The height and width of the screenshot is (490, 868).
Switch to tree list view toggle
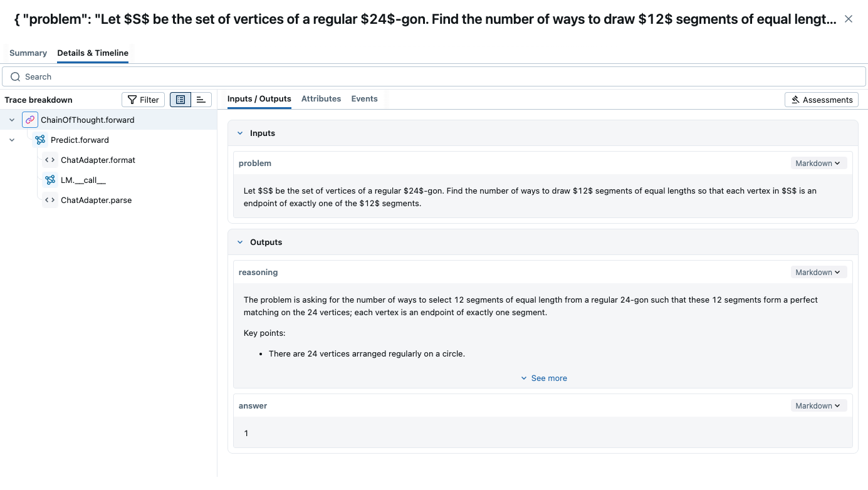(180, 100)
